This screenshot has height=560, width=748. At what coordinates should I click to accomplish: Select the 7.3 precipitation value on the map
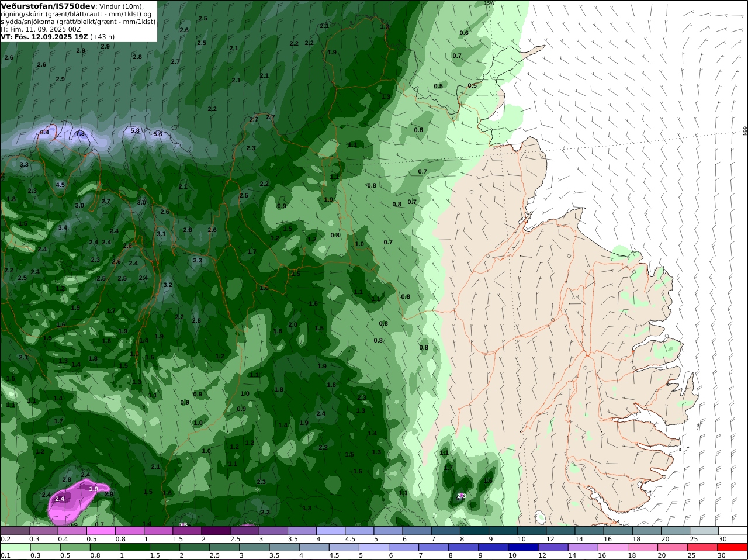80,134
